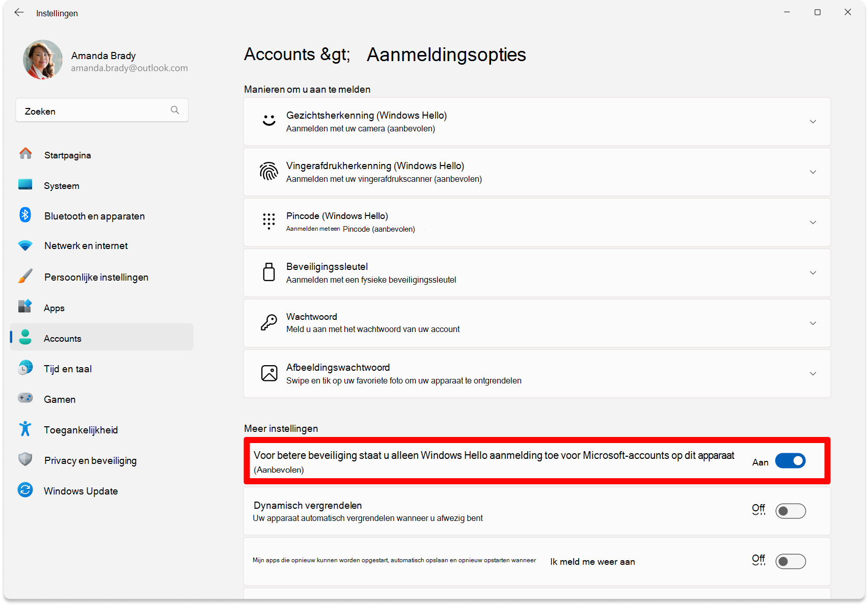This screenshot has height=605, width=868.
Task: Open Toegankelijkheid settings
Action: click(x=102, y=430)
